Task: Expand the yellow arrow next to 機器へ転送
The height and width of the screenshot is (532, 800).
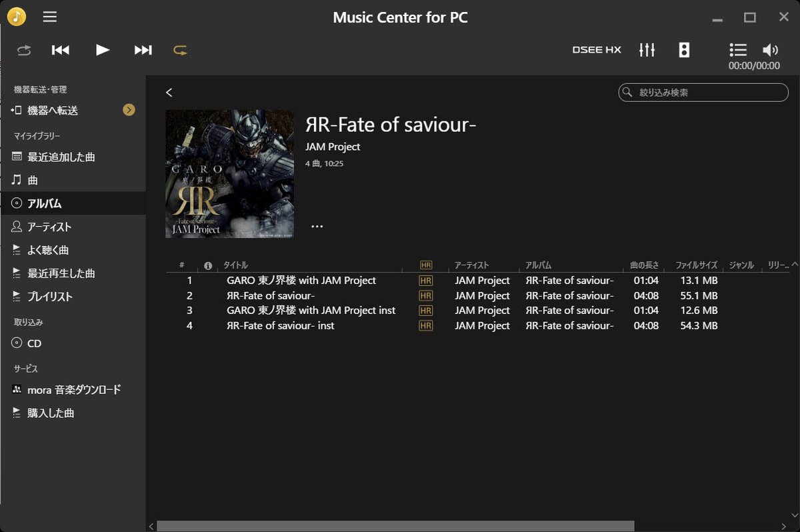Action: (129, 110)
